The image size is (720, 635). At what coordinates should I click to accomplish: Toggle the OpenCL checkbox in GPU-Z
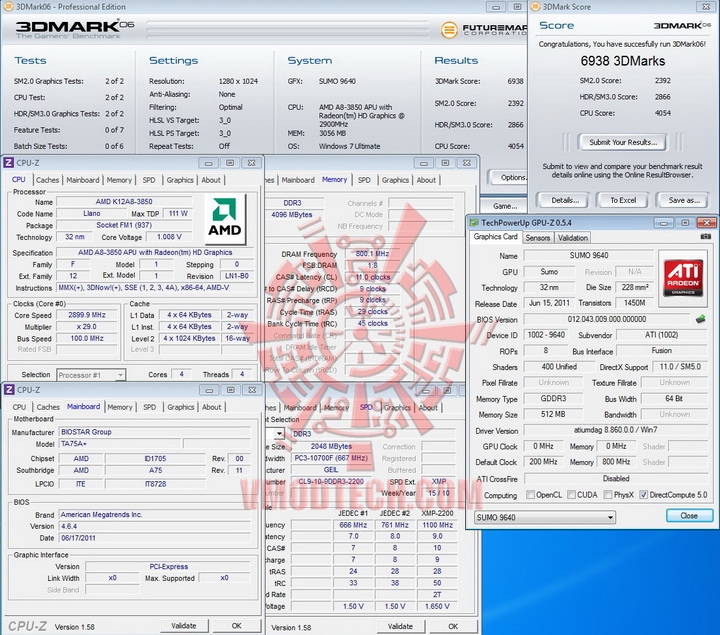530,495
